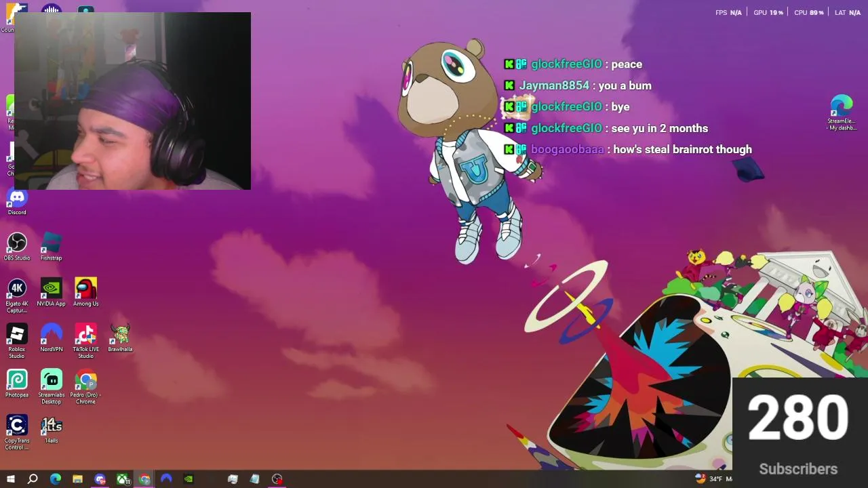
Task: Click "how's steal brainrot though" message
Action: coord(682,149)
